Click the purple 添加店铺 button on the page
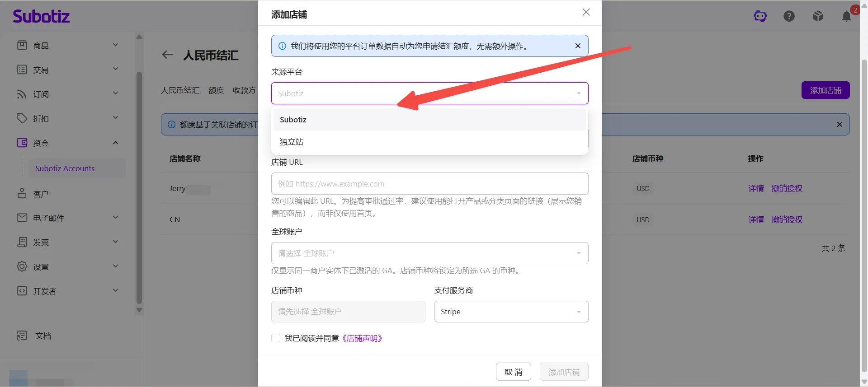Screen dimensions: 868x387 [x=826, y=90]
